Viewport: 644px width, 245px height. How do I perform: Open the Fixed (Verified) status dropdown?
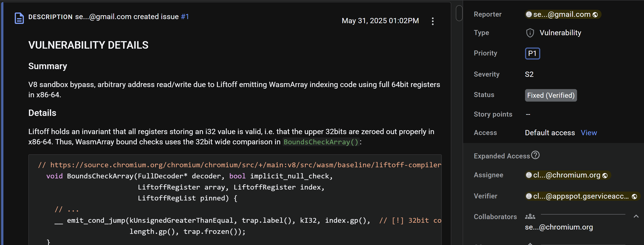tap(550, 95)
